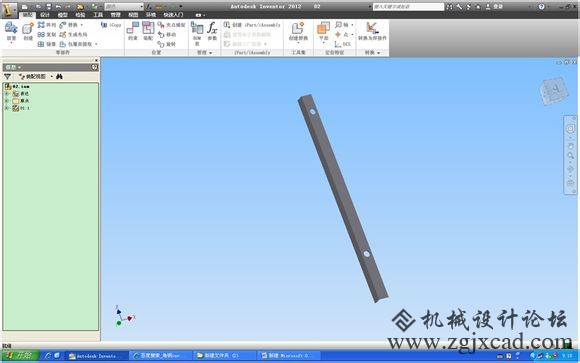Open the browser filter funnel menu
580x363 pixels.
[7, 77]
